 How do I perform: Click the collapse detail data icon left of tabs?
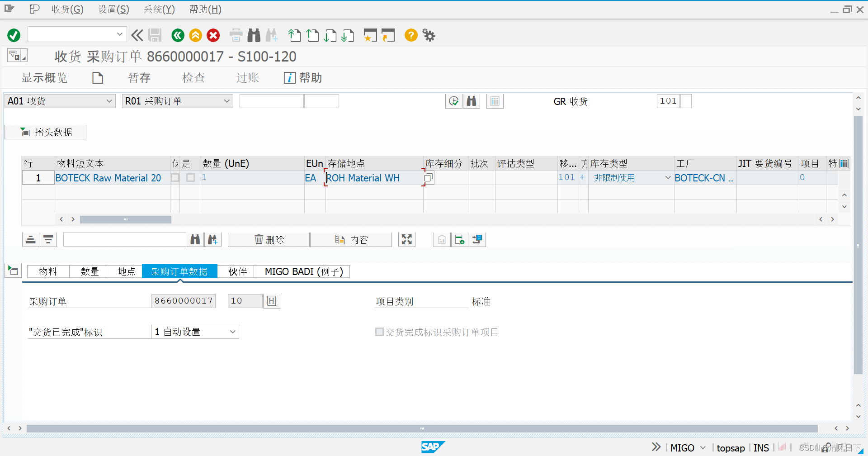pyautogui.click(x=13, y=271)
